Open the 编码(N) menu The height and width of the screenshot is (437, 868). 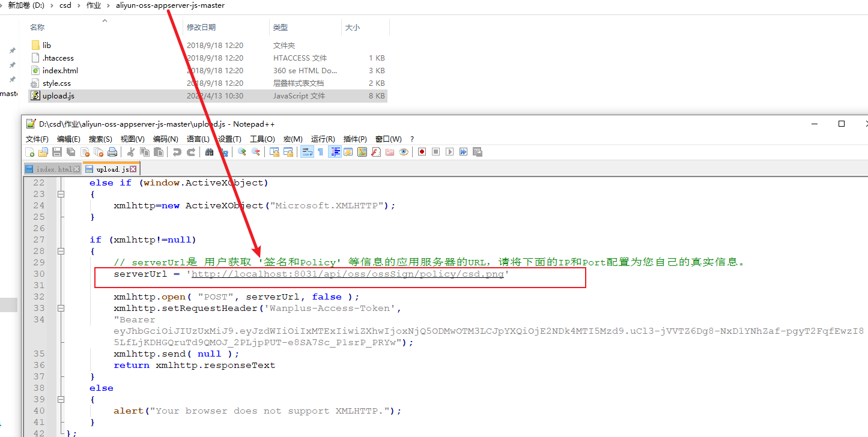(x=166, y=139)
